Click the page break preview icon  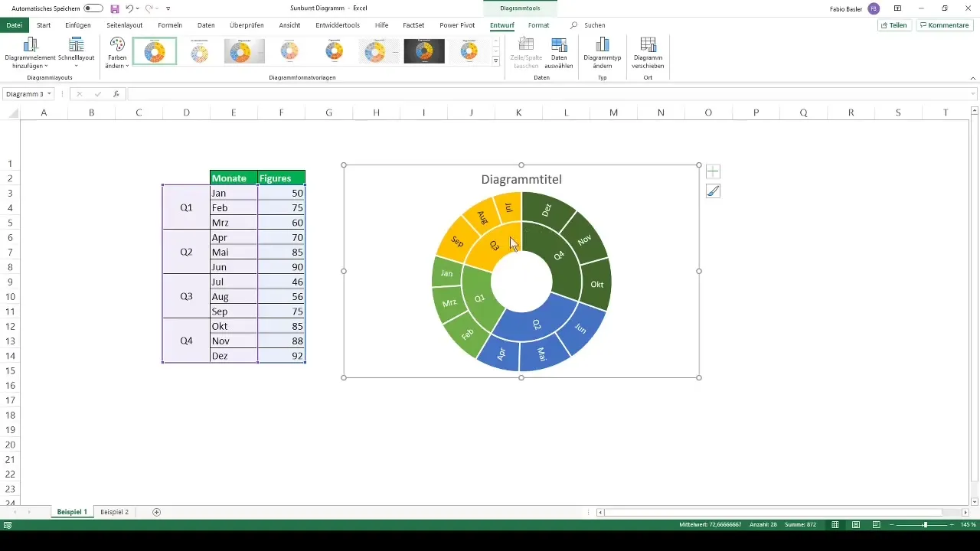click(x=875, y=525)
